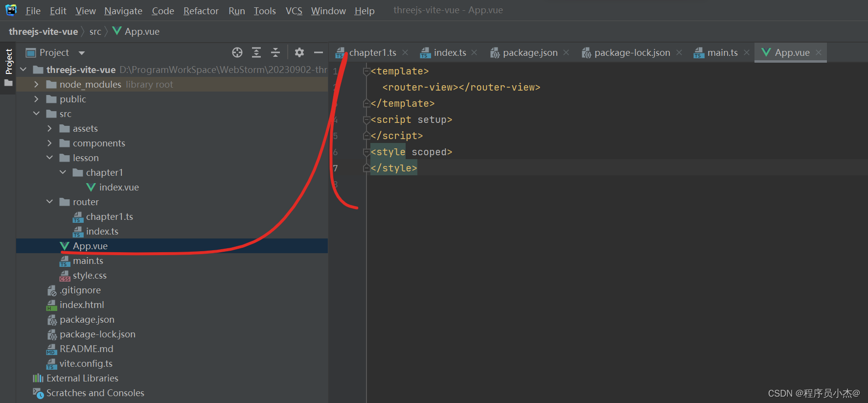The width and height of the screenshot is (868, 403).
Task: Click App.vue in the breadcrumb bar
Action: 142,32
